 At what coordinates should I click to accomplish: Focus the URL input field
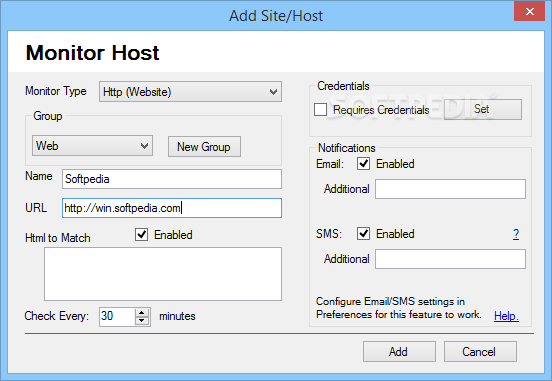[x=172, y=208]
